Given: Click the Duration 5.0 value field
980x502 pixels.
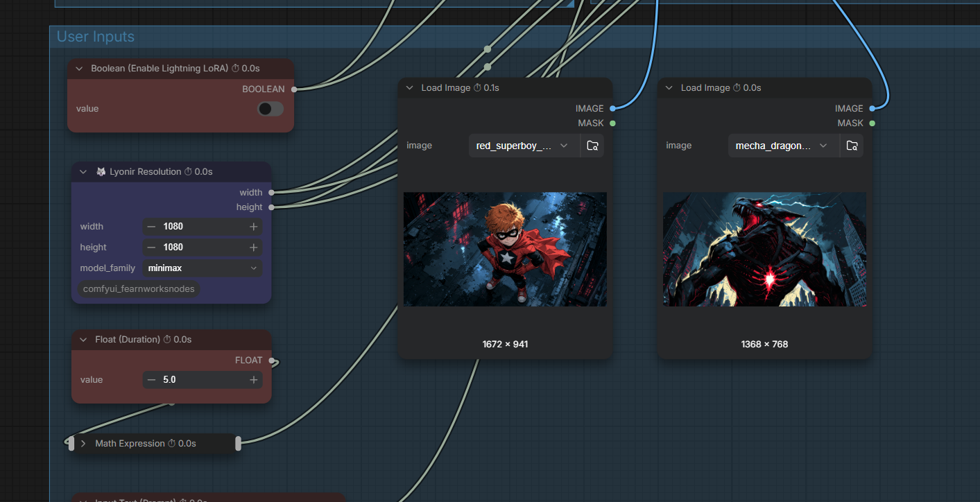Looking at the screenshot, I should click(x=203, y=379).
